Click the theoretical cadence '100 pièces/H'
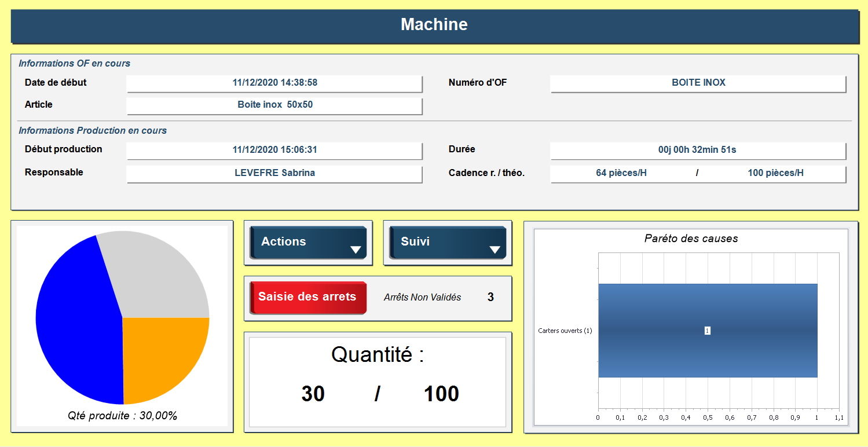Image resolution: width=868 pixels, height=447 pixels. tap(775, 173)
